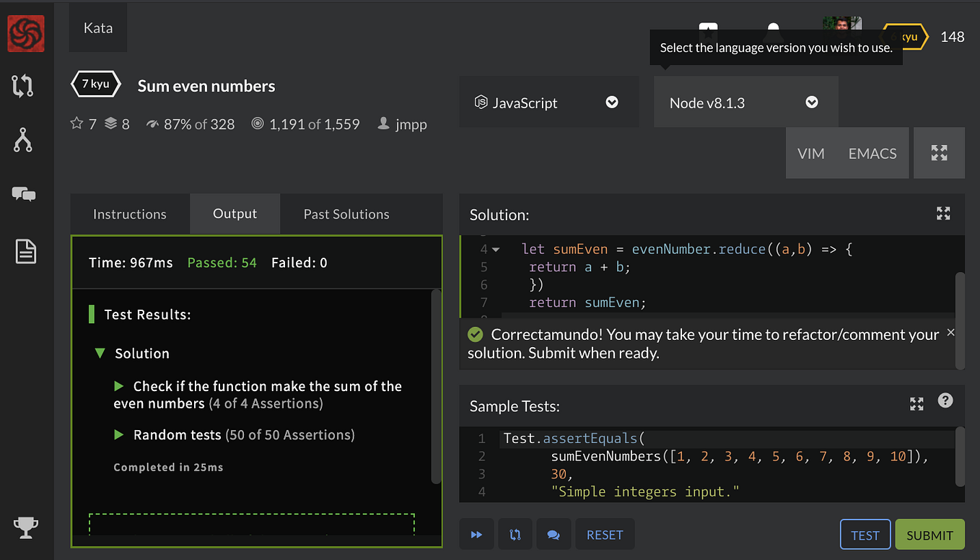Enable VIM editor mode
This screenshot has width=980, height=560.
[811, 153]
